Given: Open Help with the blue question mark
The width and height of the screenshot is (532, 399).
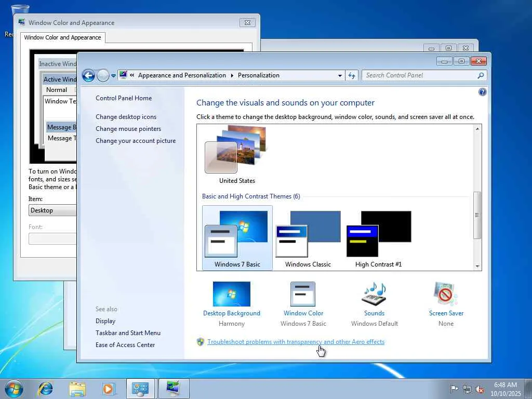Looking at the screenshot, I should pyautogui.click(x=482, y=92).
